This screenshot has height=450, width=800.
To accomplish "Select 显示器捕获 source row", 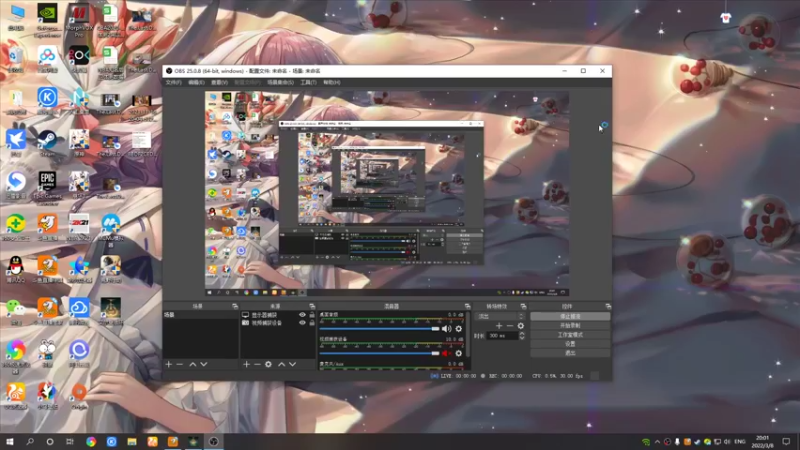I will pos(278,315).
